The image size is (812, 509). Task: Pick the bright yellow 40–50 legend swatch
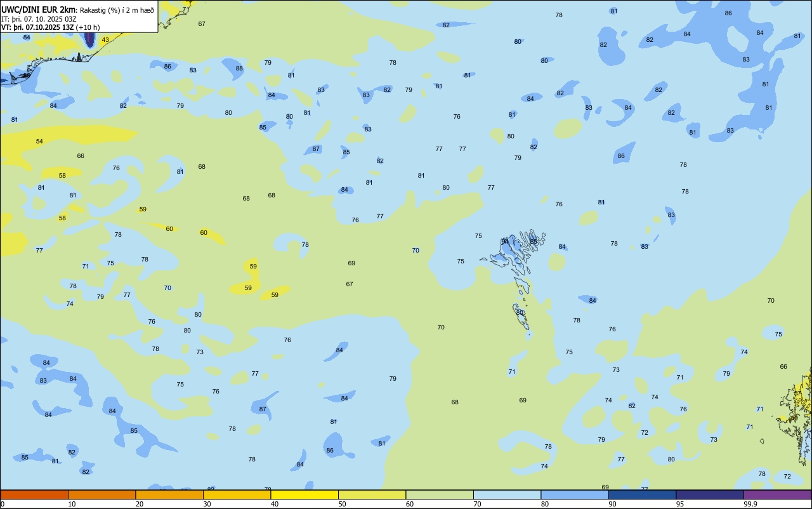304,494
